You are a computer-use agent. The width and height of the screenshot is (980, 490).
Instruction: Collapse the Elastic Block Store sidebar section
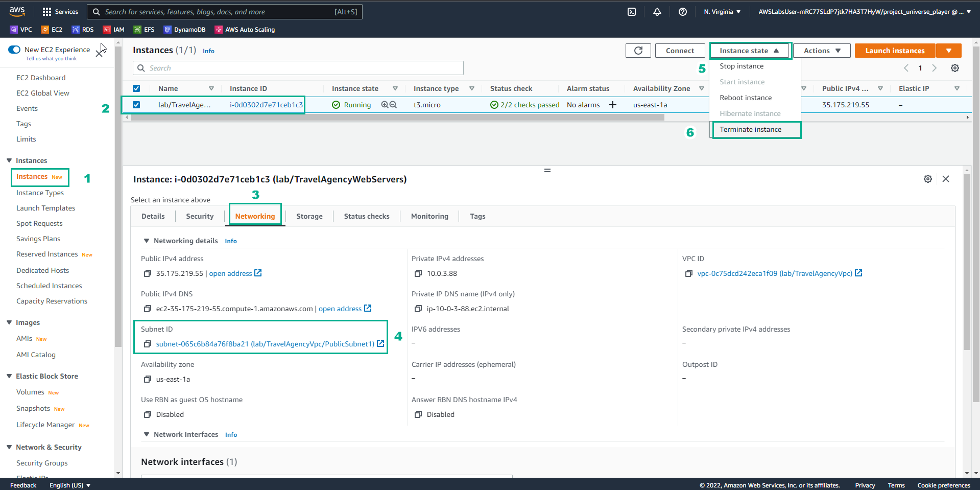coord(9,376)
